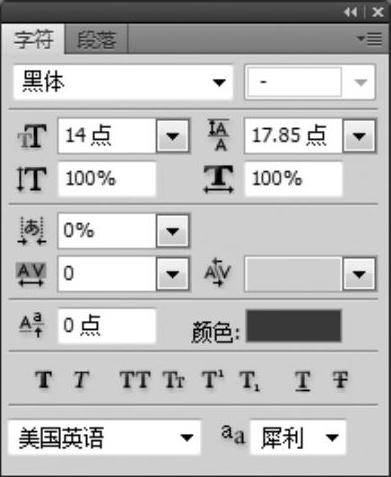Toggle Faux Italic text style
391x477 pixels.
(81, 380)
